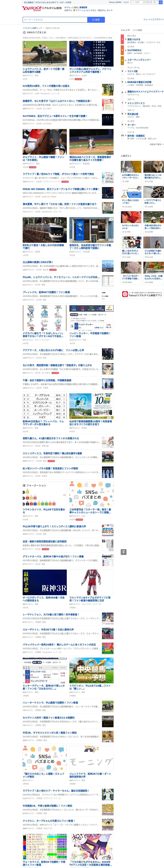The height and width of the screenshot is (868, 164).
Task: Open the 仙台地下鉄東西線10周年 thumbnail
Action: 91,406
